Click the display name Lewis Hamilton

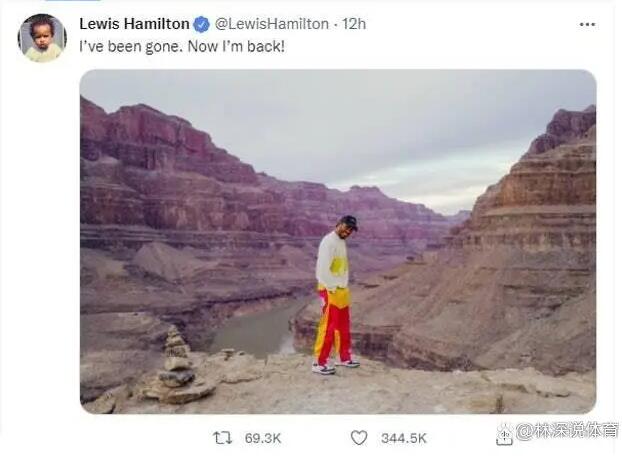tap(134, 24)
